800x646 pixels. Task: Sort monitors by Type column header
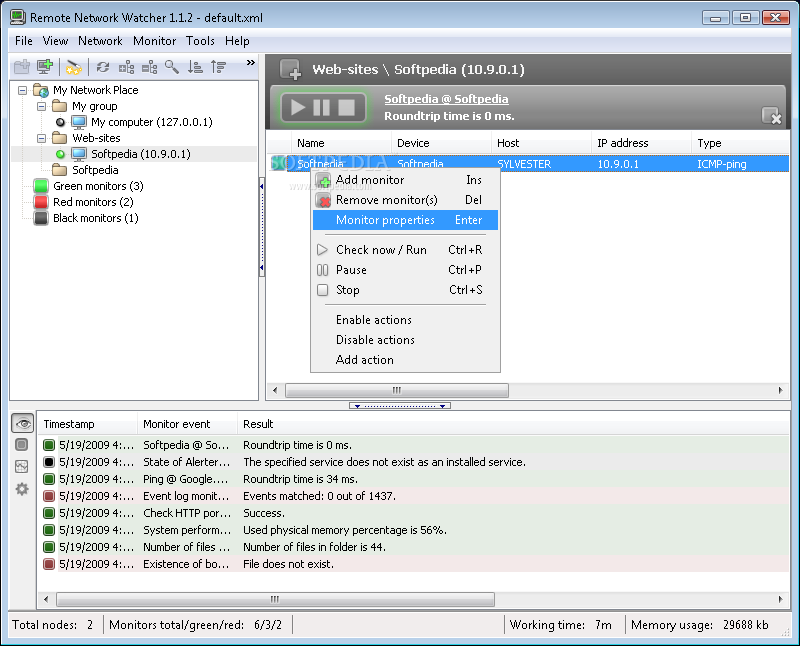point(740,143)
